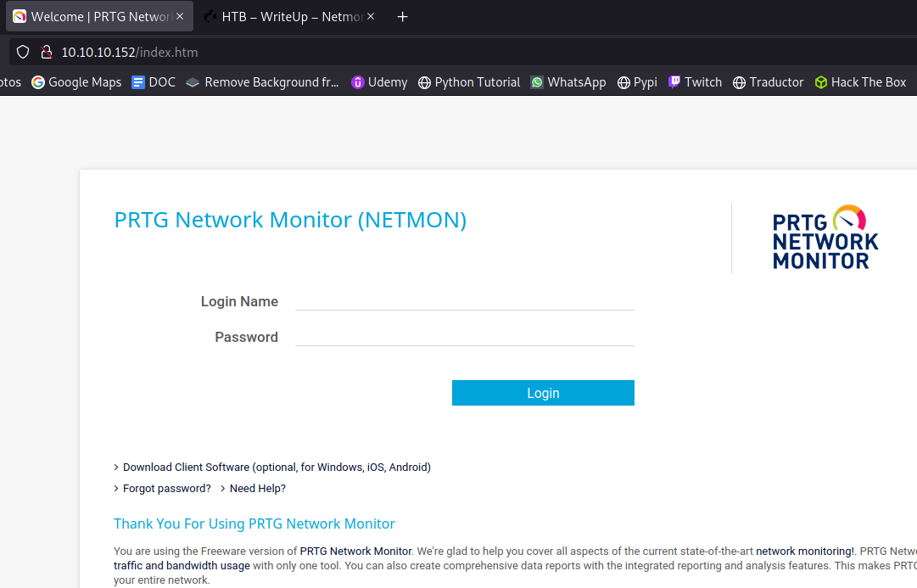Viewport: 917px width, 588px height.
Task: Click the PRTG Network Monitor logo
Action: 825,237
